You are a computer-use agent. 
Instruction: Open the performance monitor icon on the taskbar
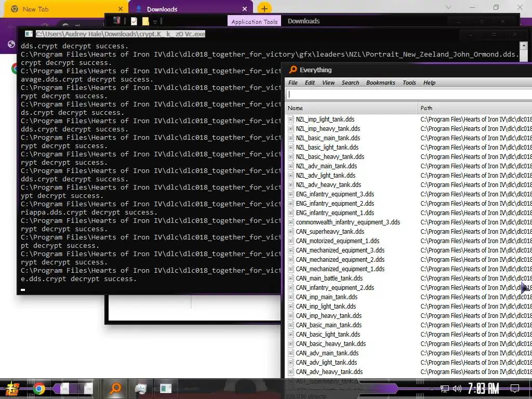click(140, 389)
